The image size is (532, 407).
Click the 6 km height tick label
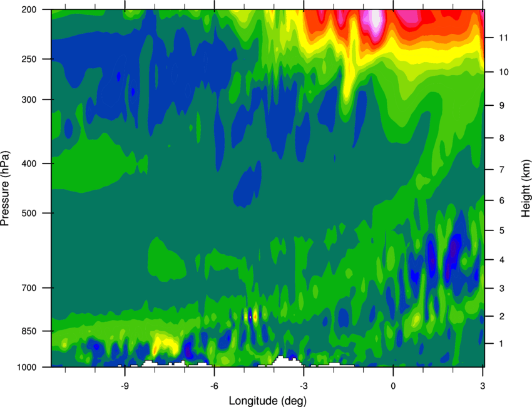(502, 200)
